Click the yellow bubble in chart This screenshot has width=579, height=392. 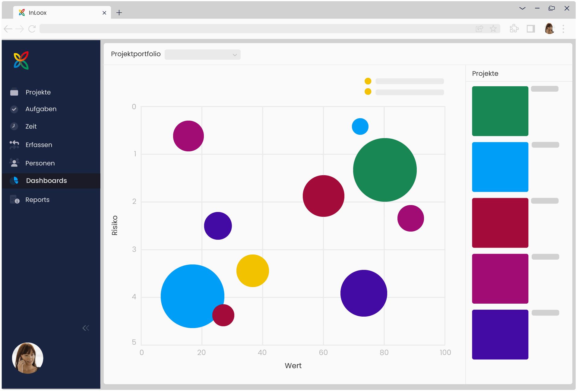click(253, 271)
